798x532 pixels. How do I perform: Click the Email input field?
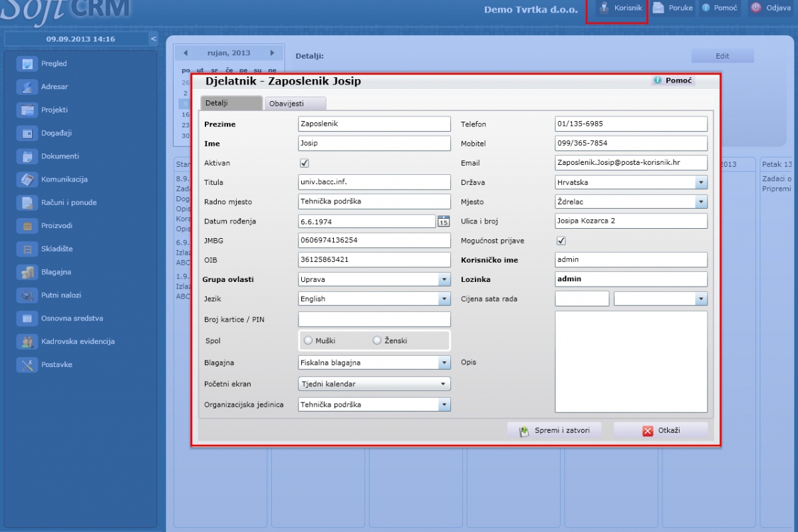[631, 163]
